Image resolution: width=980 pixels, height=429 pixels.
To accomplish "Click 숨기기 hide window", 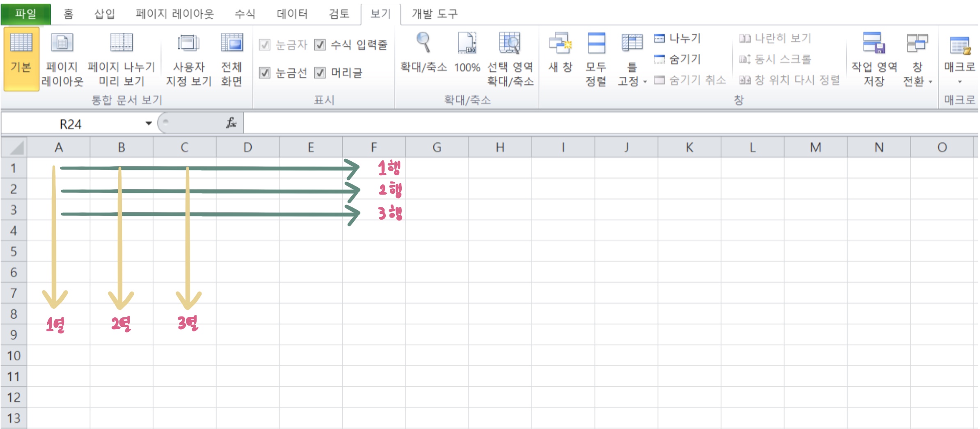I will coord(677,59).
